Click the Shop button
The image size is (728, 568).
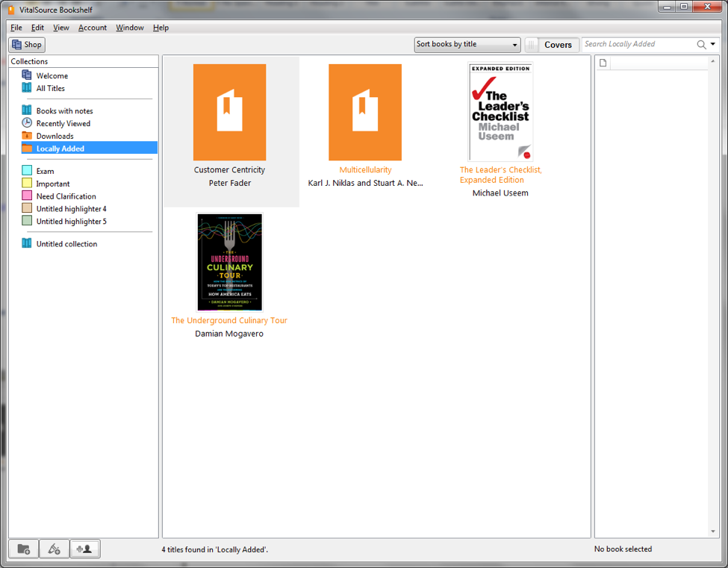coord(27,45)
